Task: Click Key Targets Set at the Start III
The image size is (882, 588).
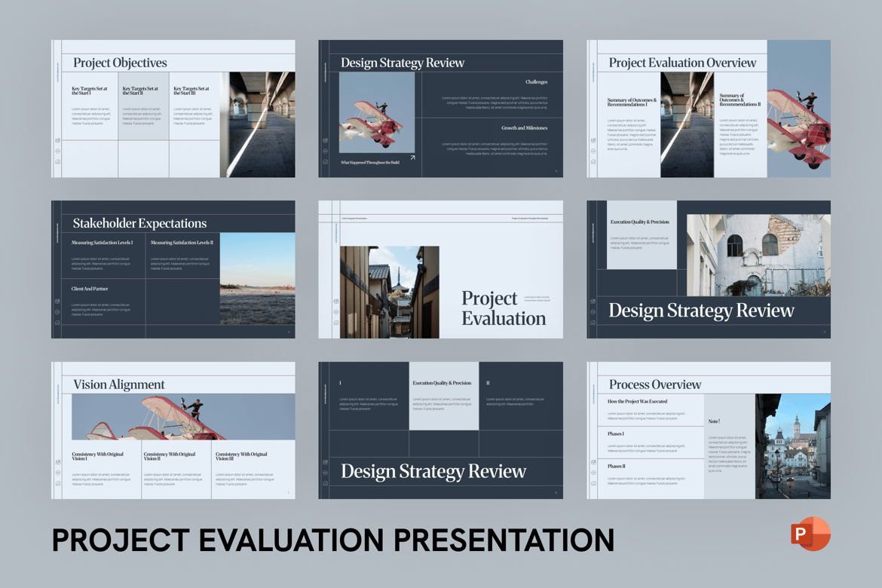Action: tap(191, 90)
